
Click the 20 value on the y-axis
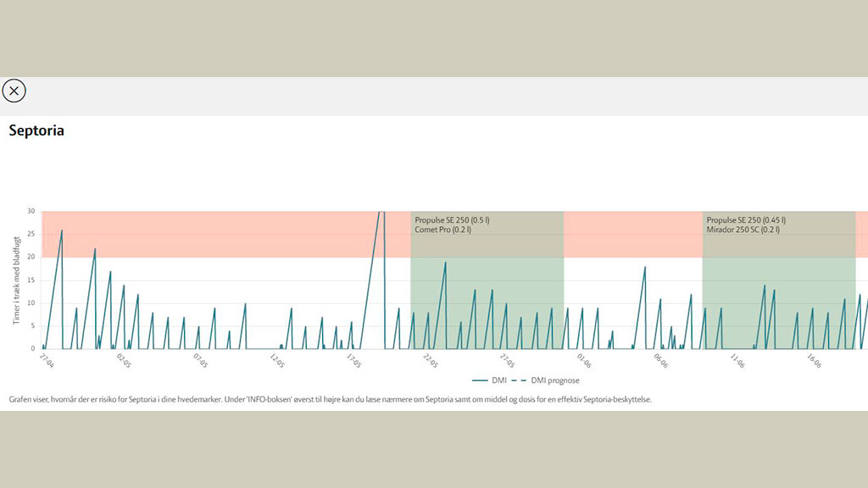[x=31, y=258]
